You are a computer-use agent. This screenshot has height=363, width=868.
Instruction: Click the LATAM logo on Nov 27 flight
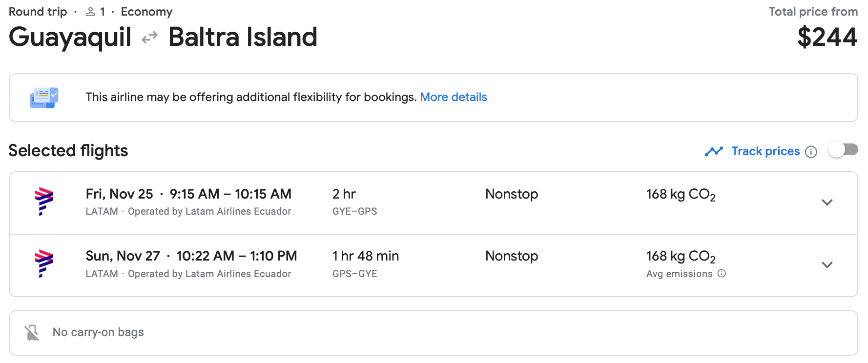(x=44, y=263)
